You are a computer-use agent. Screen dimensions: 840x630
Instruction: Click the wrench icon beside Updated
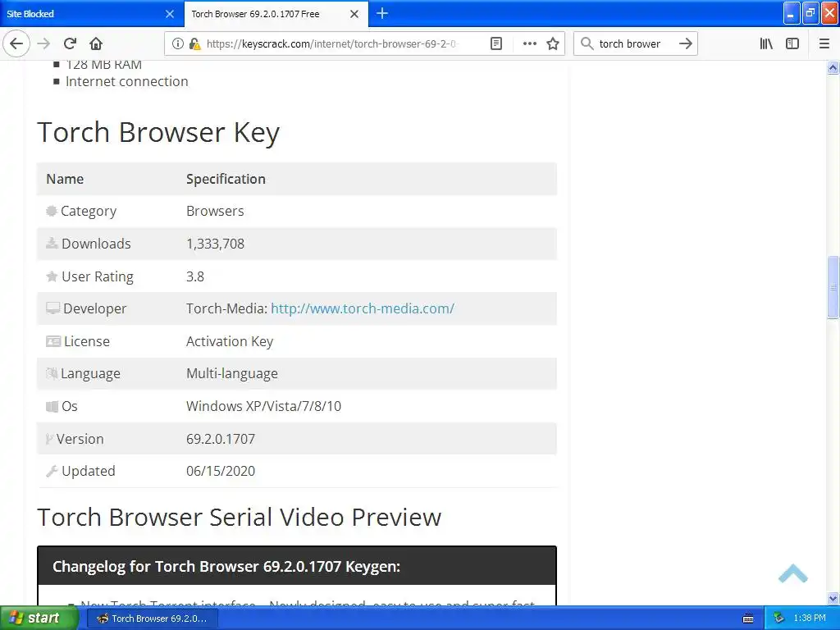(52, 471)
